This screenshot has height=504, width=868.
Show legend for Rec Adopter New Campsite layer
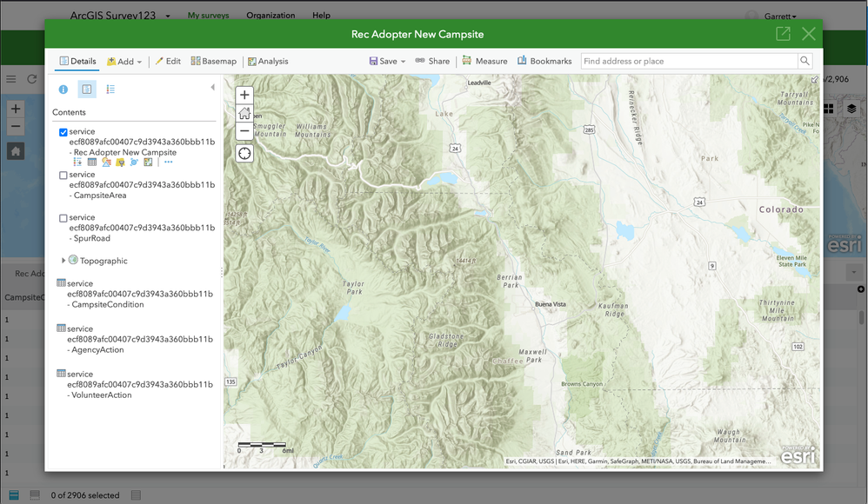[77, 162]
